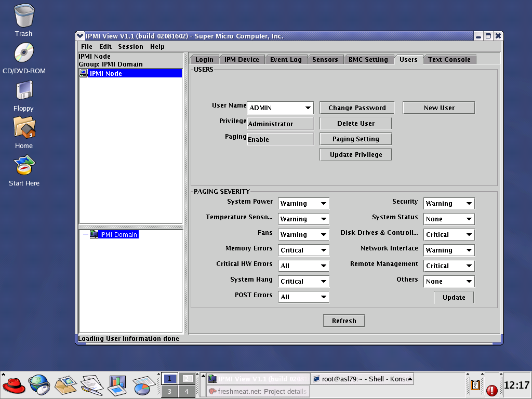The height and width of the screenshot is (399, 532).
Task: Select the Users tab
Action: click(x=408, y=59)
